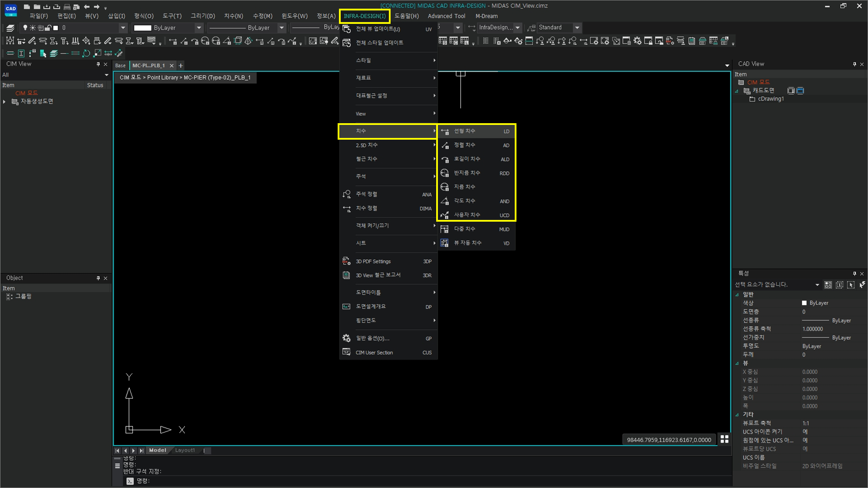Click the 3D PDF settings toolbar icon
The width and height of the screenshot is (868, 488).
[x=670, y=41]
